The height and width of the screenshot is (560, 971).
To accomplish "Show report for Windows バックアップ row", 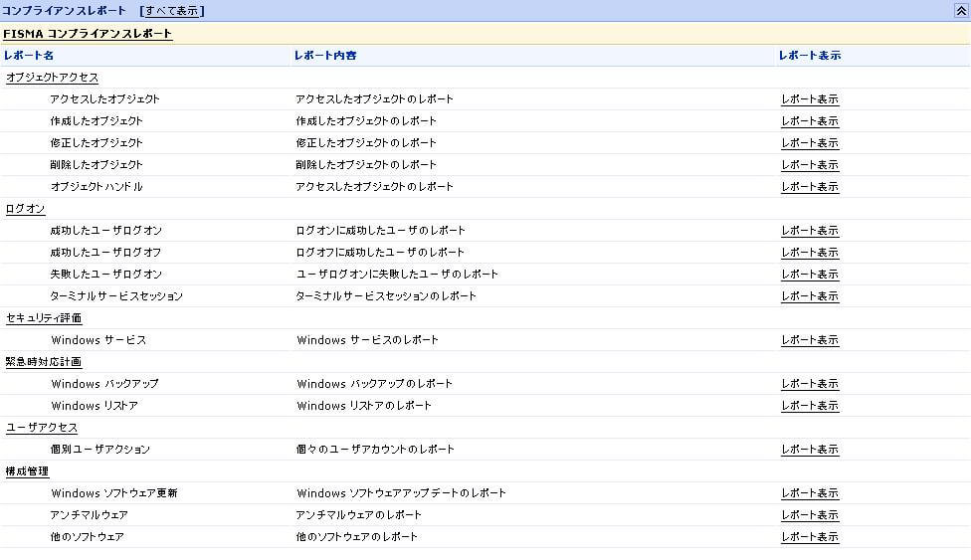I will coord(810,384).
